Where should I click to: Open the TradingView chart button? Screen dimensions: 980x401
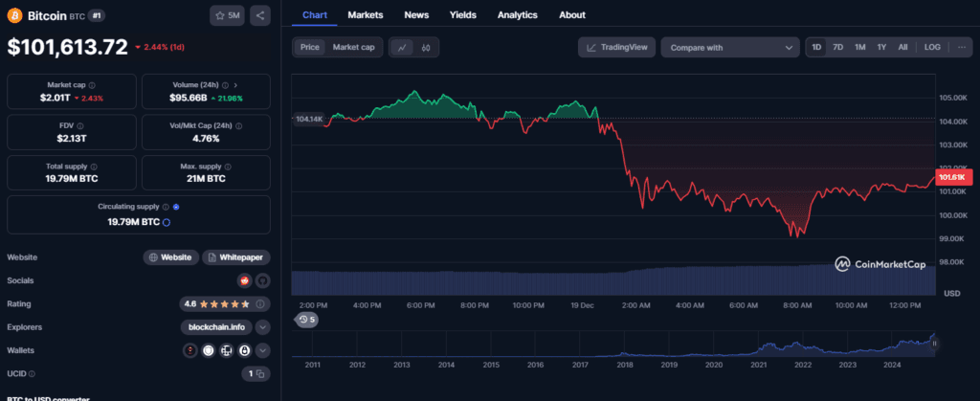click(617, 47)
